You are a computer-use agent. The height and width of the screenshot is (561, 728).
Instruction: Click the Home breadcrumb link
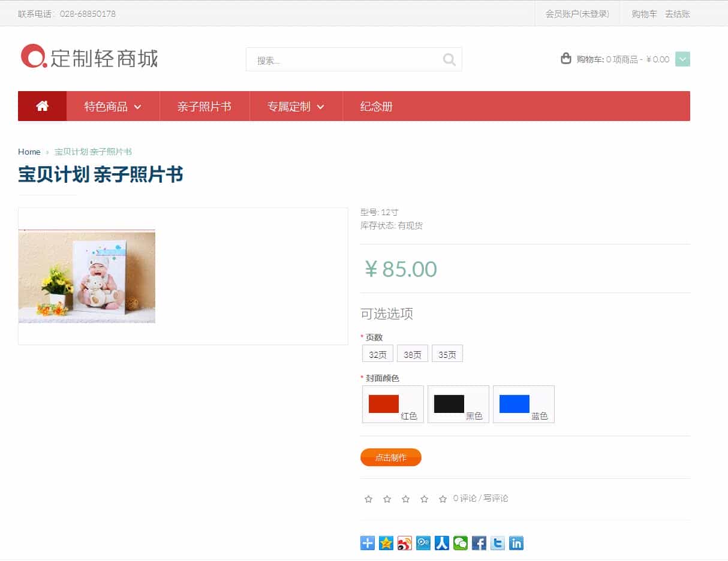tap(29, 152)
